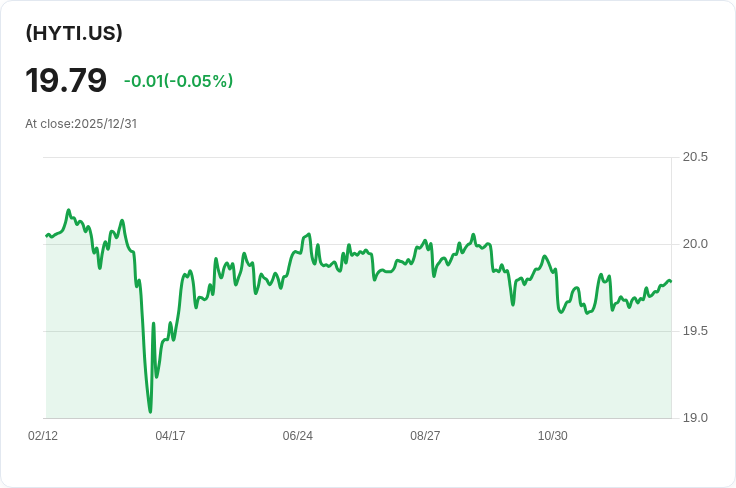Click the right vertical axis line
The width and height of the screenshot is (736, 488).
pyautogui.click(x=672, y=300)
